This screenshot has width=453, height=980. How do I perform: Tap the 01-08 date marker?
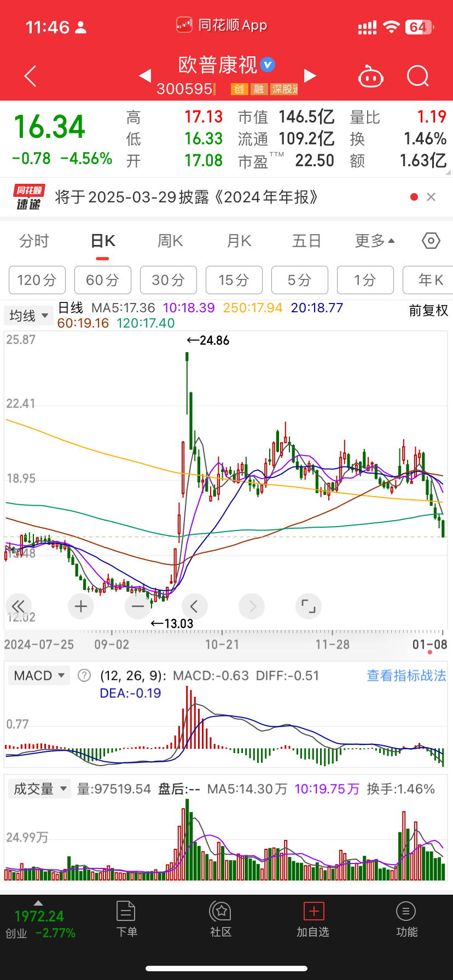click(x=430, y=644)
